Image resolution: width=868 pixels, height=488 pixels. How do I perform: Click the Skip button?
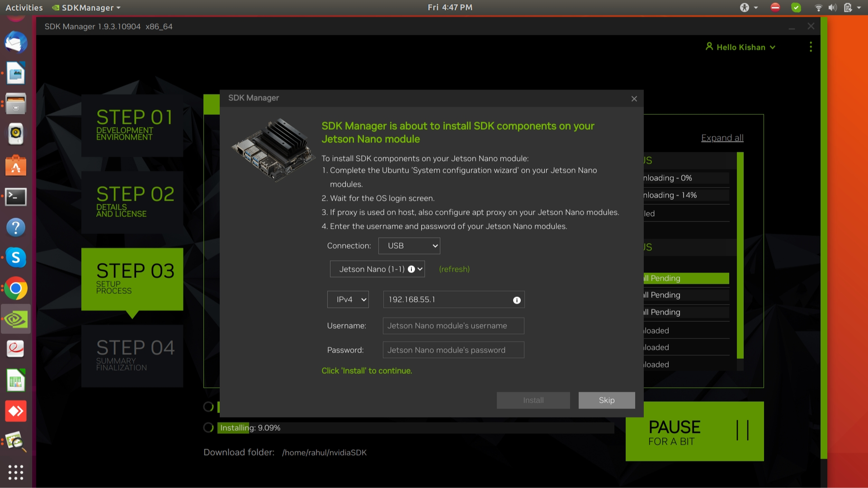(606, 400)
